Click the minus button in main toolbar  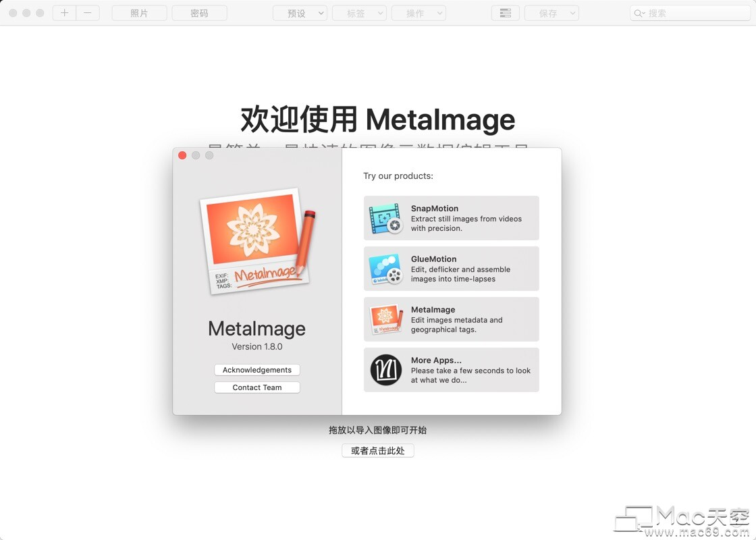[88, 13]
